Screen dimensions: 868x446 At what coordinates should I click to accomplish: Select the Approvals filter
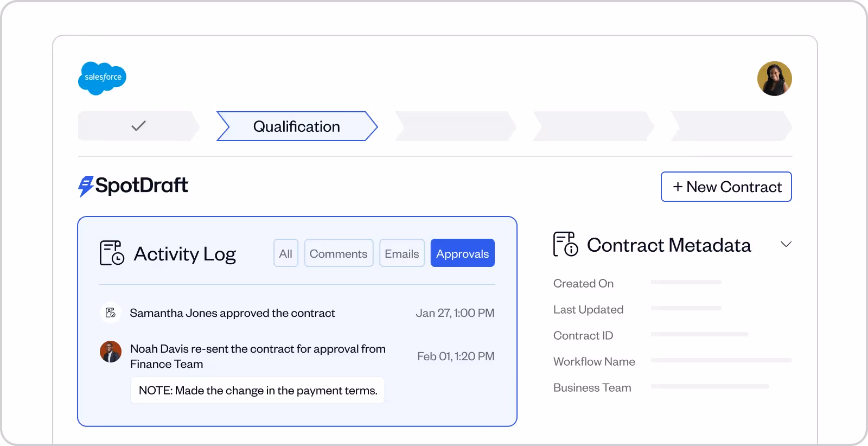tap(462, 253)
